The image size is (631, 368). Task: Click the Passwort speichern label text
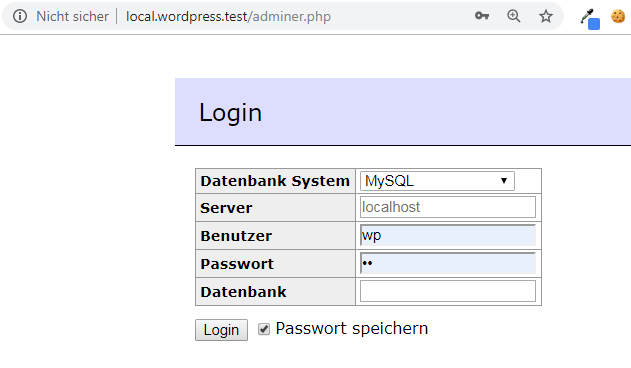coord(352,329)
